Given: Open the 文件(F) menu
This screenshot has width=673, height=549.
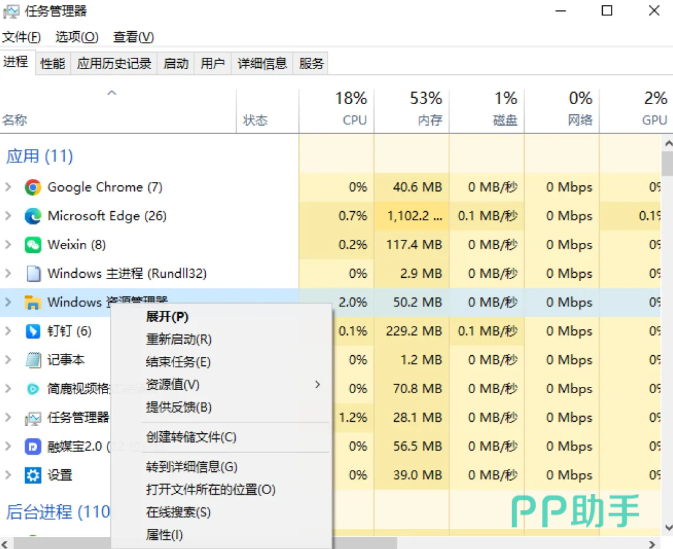Looking at the screenshot, I should point(21,37).
